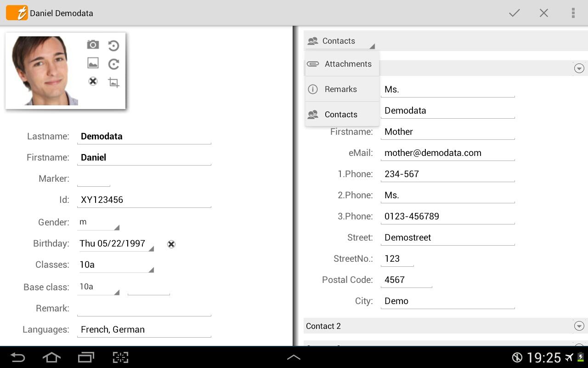Take a new photo with the camera icon
Image resolution: width=588 pixels, height=368 pixels.
93,45
